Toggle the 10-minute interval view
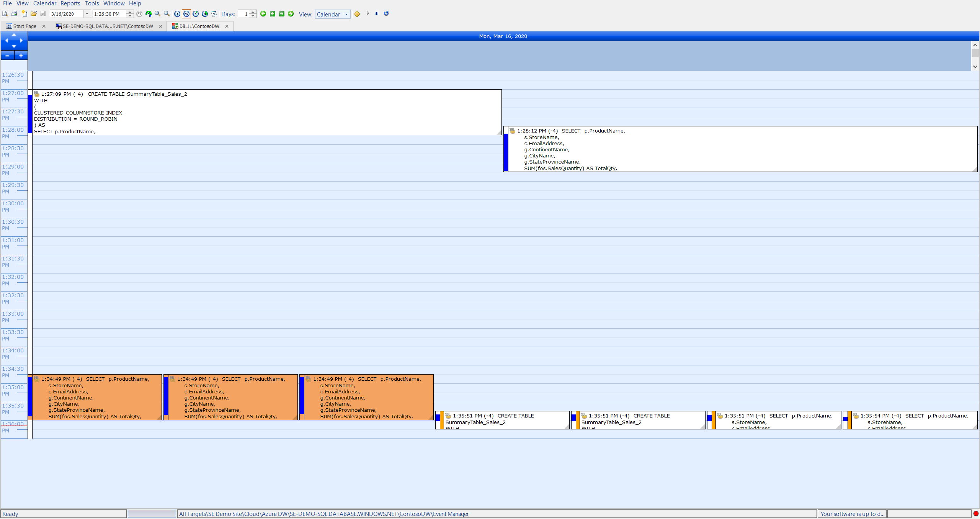Viewport: 980px width, 519px height. tap(186, 14)
